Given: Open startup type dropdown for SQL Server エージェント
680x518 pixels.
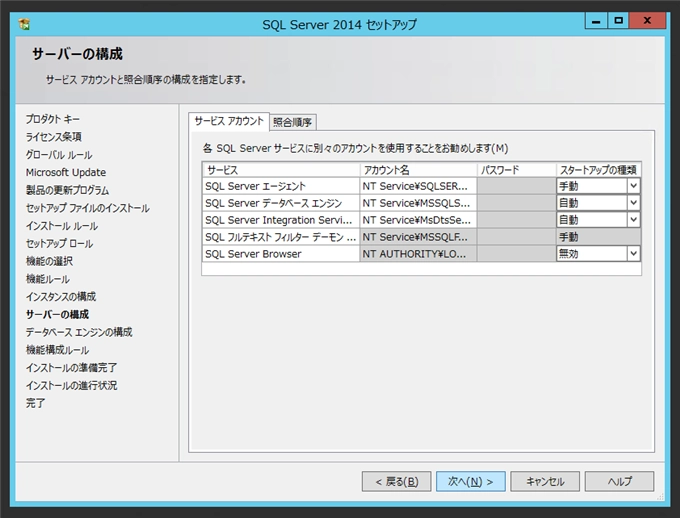Looking at the screenshot, I should coord(633,186).
